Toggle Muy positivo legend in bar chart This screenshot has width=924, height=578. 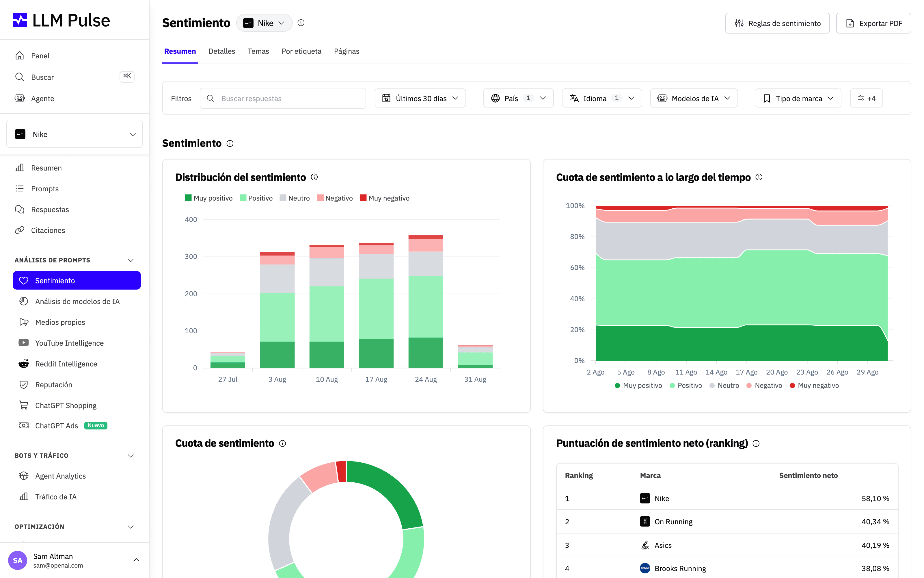pos(208,198)
